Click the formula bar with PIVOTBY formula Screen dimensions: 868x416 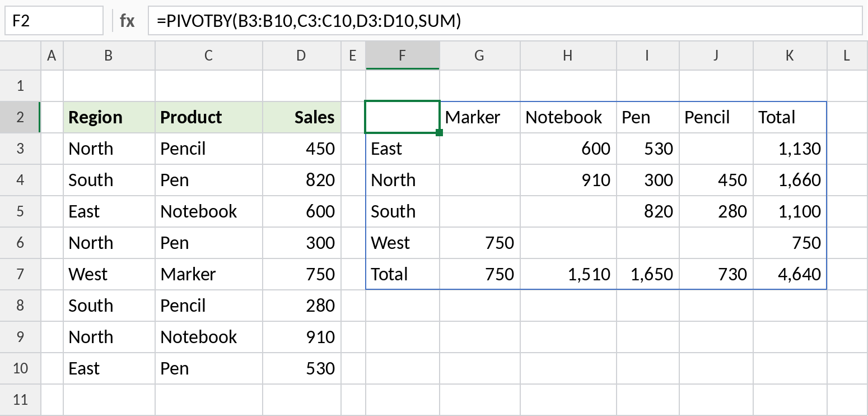tap(505, 21)
